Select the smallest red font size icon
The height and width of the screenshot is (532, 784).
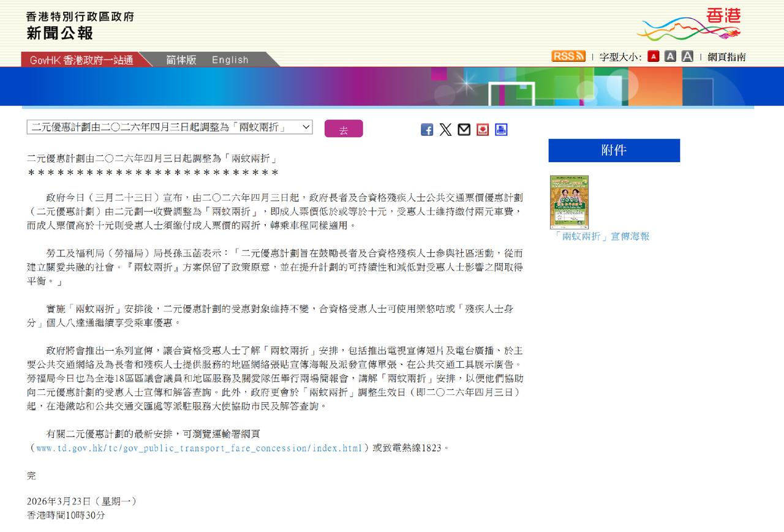tap(654, 56)
